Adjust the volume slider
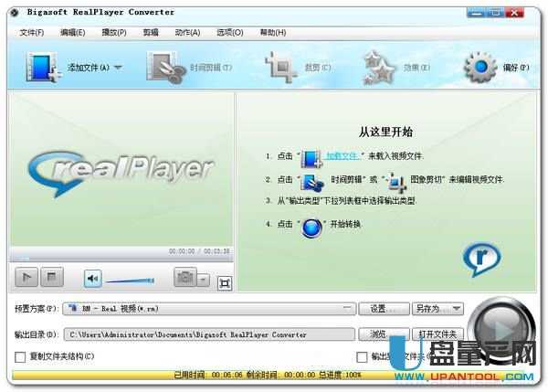 pos(132,280)
